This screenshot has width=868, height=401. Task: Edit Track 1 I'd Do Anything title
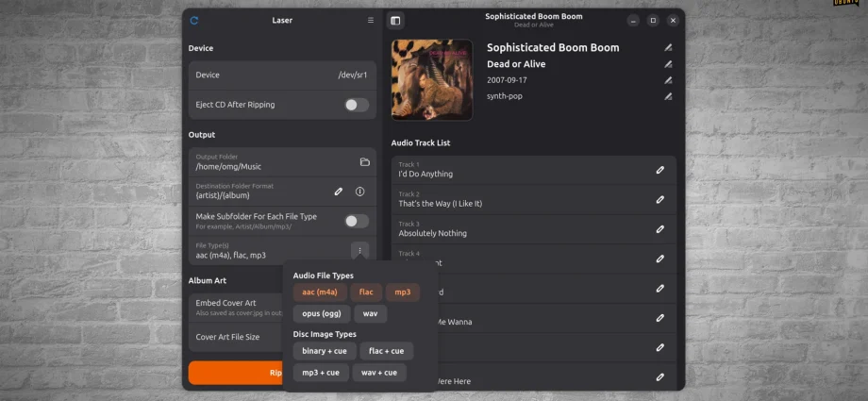[659, 170]
